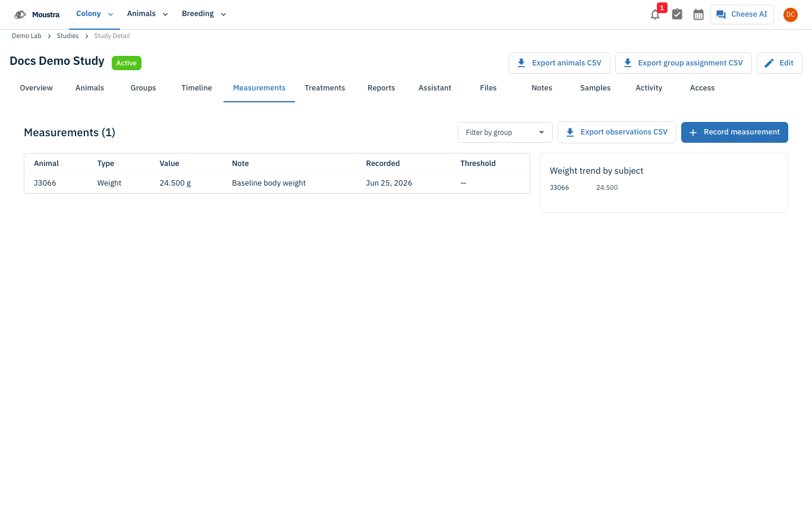
Task: Open the Activity tab
Action: pos(649,88)
